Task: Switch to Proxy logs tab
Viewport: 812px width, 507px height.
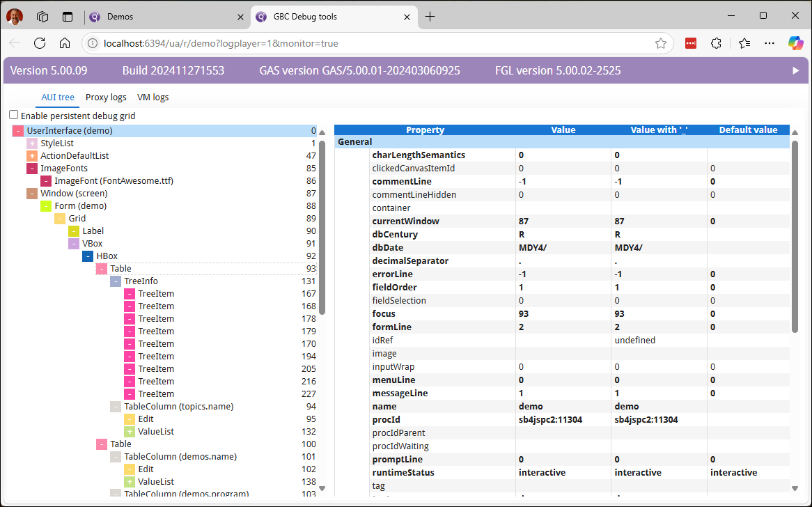Action: point(106,97)
